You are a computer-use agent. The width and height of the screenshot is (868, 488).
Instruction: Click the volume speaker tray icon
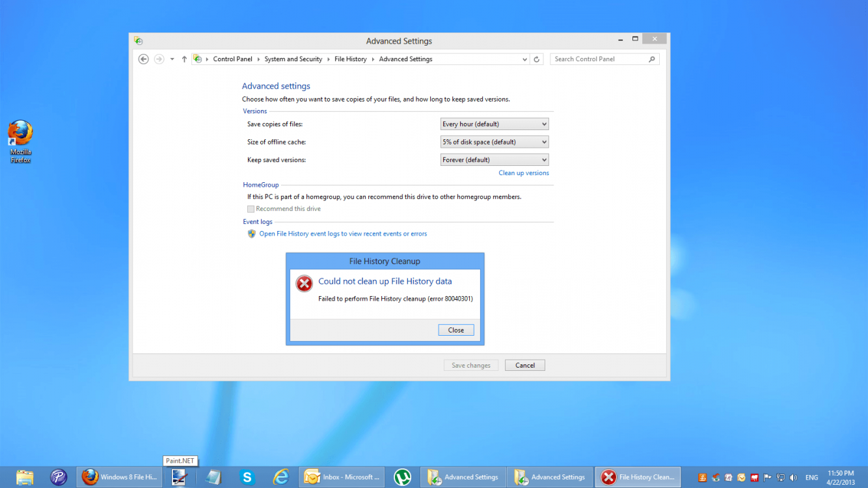click(794, 478)
